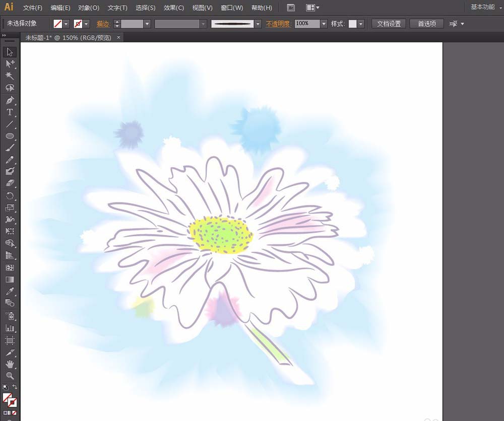Open the 文件(F) menu
The image size is (504, 421).
pos(33,8)
